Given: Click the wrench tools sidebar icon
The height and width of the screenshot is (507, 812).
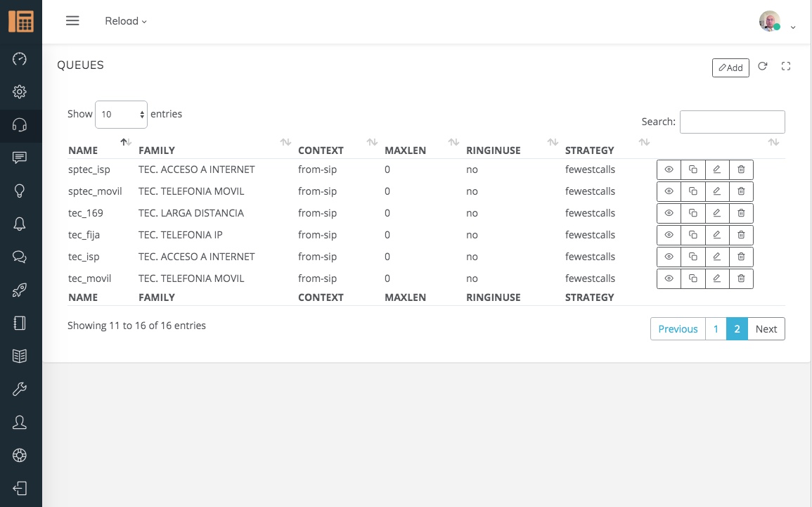Looking at the screenshot, I should pyautogui.click(x=20, y=389).
